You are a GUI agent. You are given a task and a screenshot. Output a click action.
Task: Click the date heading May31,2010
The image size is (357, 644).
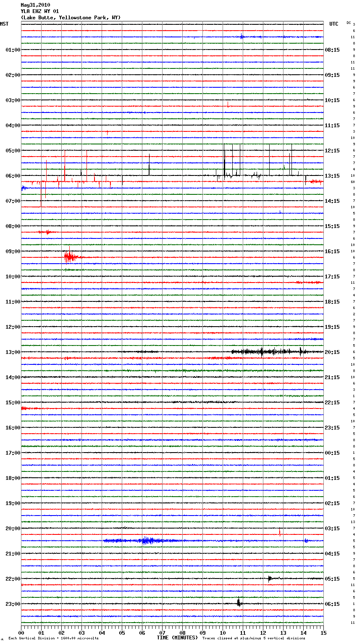(35, 5)
